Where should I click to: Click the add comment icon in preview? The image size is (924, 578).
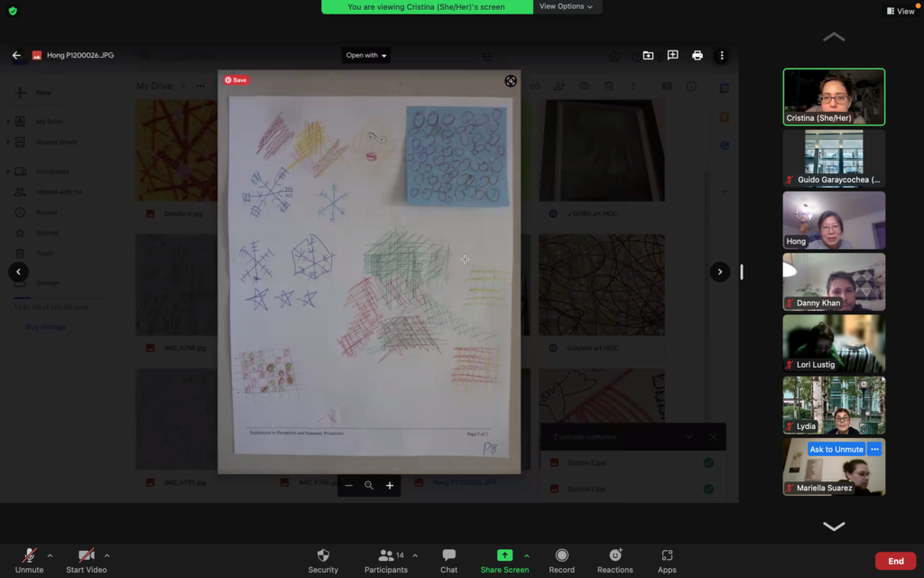click(x=672, y=55)
